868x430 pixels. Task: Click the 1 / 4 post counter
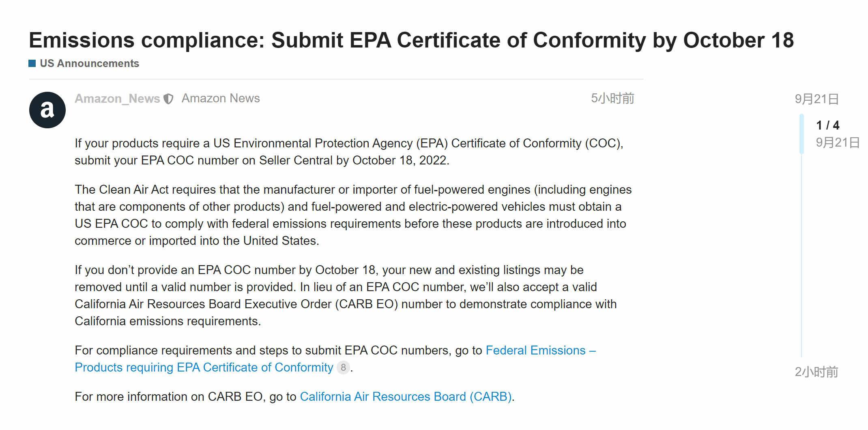[x=827, y=125]
